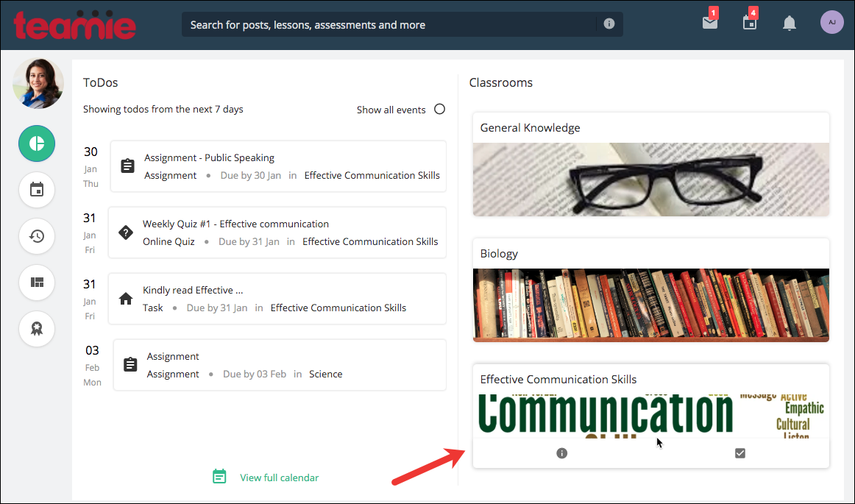Toggle the Show all events radio button

[x=439, y=109]
